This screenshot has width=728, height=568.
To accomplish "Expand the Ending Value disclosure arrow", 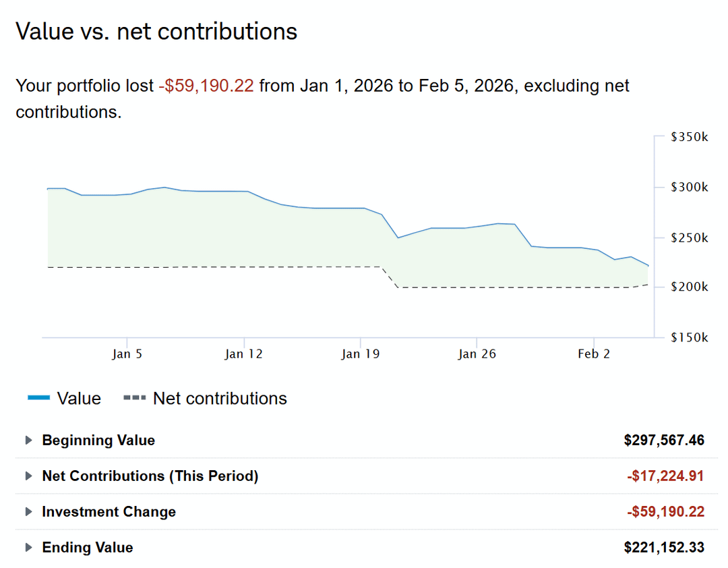I will click(28, 548).
